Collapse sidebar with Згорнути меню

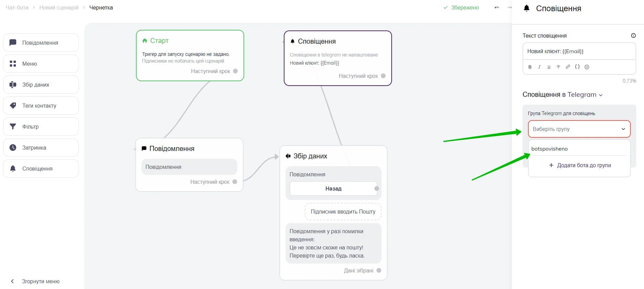(x=35, y=281)
